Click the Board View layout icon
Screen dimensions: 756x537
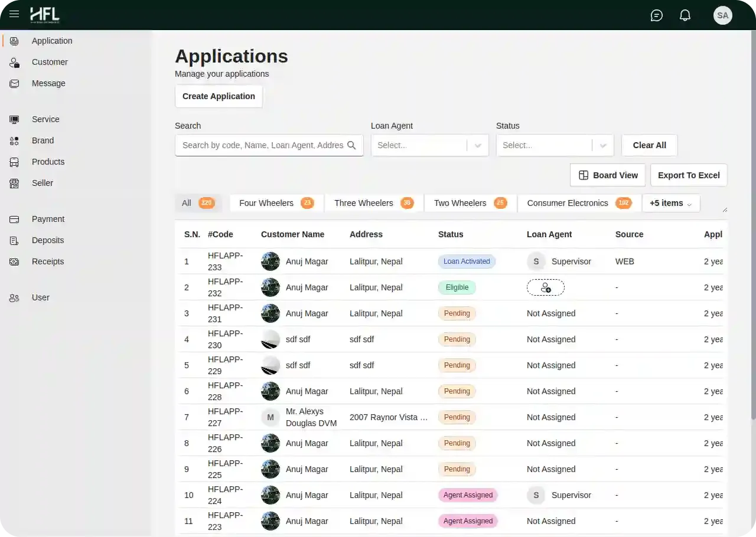coord(584,175)
